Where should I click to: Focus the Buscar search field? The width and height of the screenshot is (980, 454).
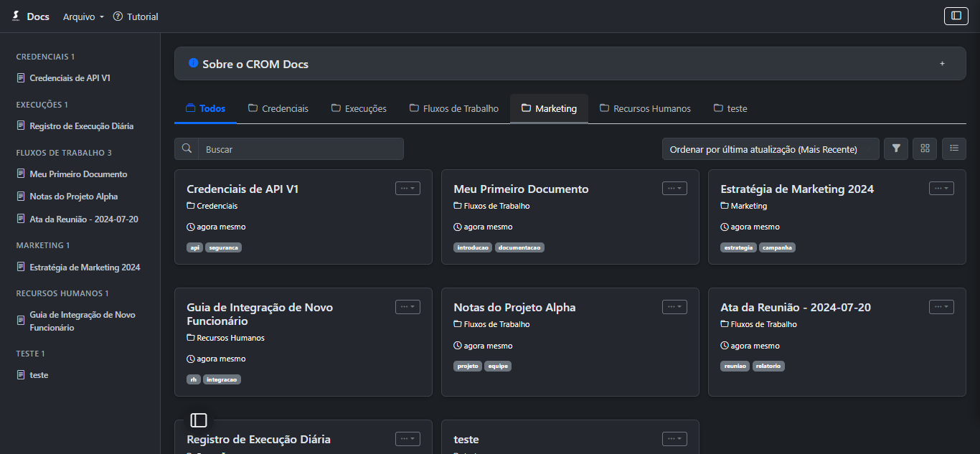(x=301, y=148)
